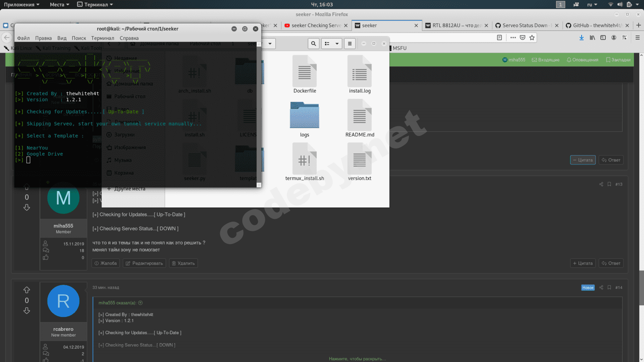Screen dimensions: 644x362
Task: Switch to Serveo Status Down tab
Action: [526, 25]
